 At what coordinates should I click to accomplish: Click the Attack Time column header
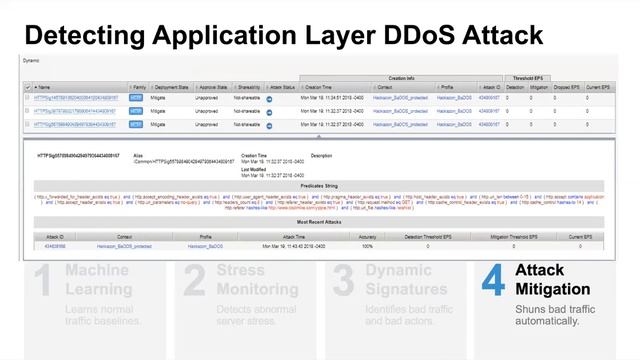(293, 237)
